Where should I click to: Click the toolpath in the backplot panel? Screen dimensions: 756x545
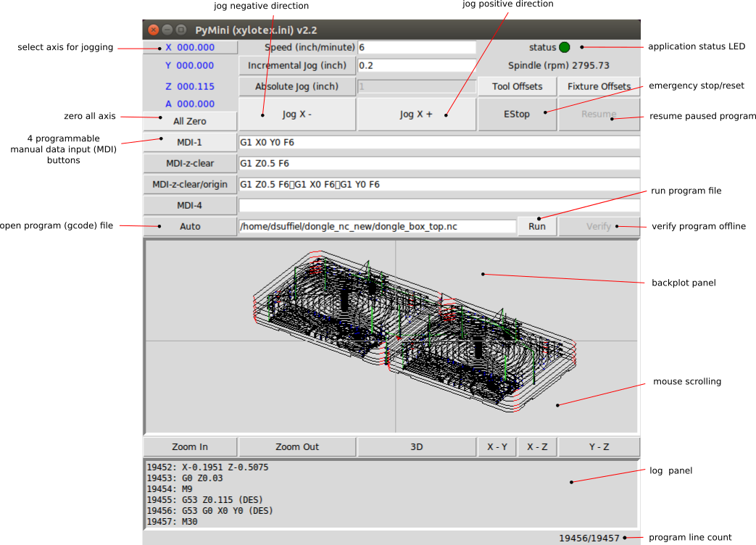[x=415, y=333]
